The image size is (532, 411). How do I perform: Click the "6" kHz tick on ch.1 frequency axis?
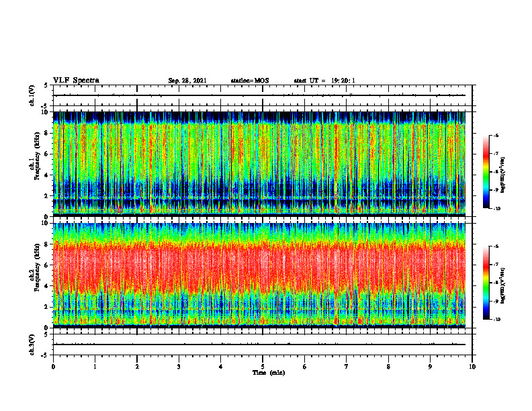[47, 154]
